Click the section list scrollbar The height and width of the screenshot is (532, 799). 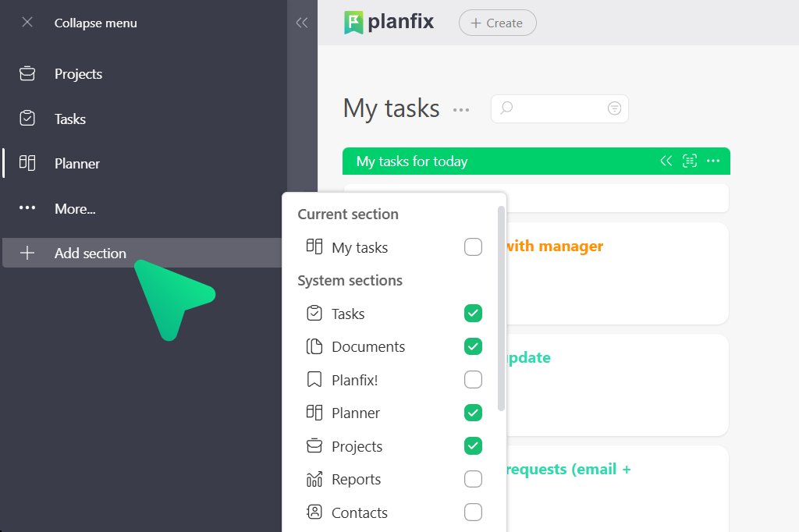click(501, 312)
